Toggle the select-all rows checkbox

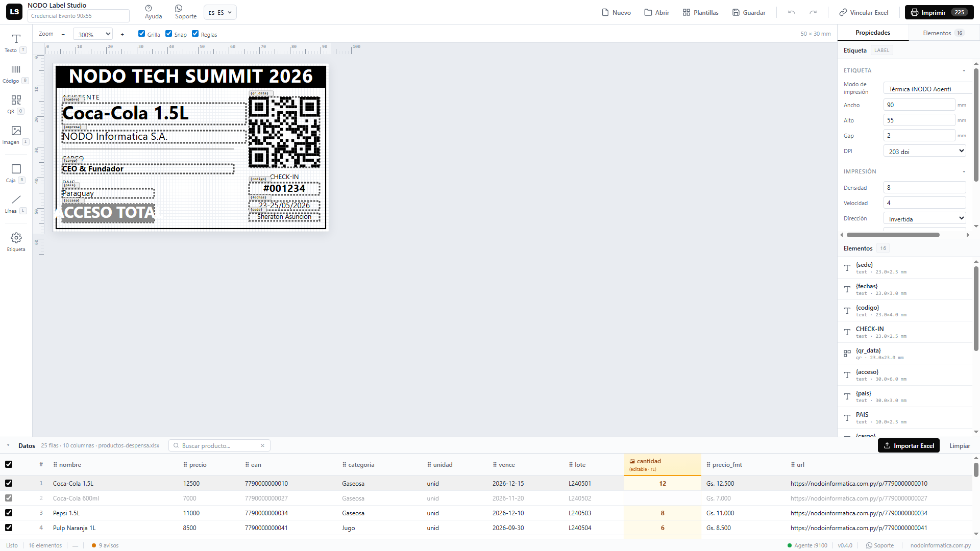(9, 464)
